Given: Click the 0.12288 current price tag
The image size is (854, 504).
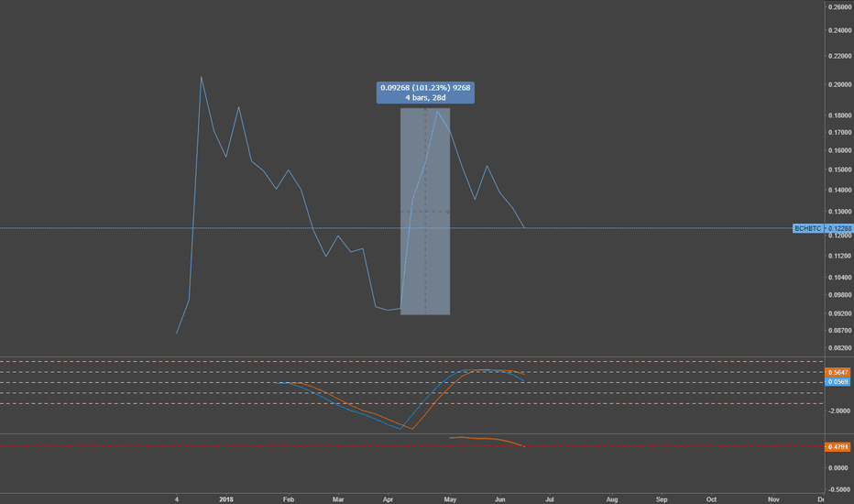Looking at the screenshot, I should [838, 228].
